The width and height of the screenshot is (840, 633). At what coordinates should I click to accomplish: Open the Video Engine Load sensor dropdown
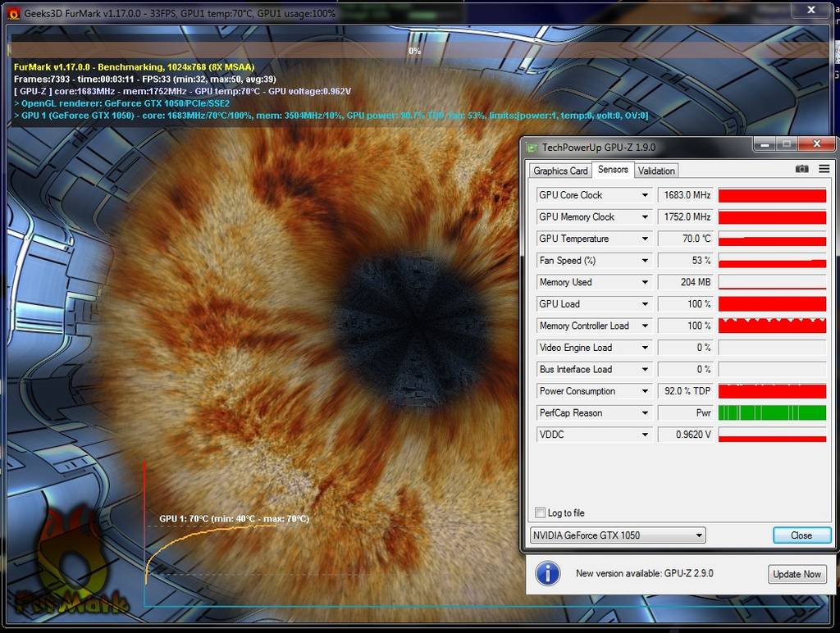(645, 348)
